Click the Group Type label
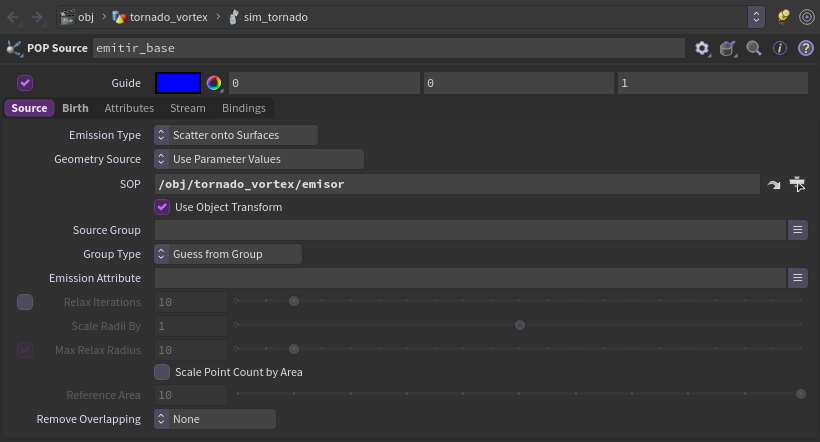Image resolution: width=820 pixels, height=442 pixels. click(x=112, y=254)
